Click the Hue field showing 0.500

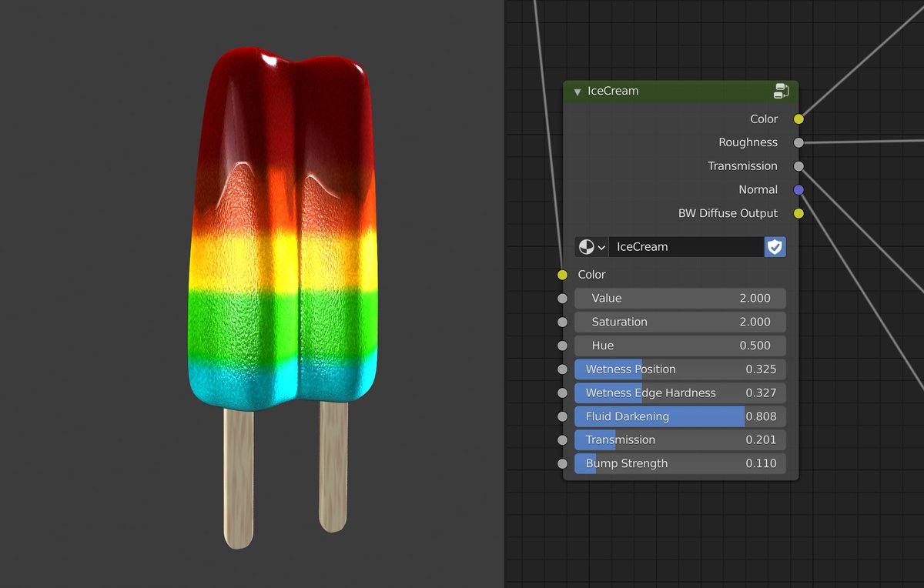(680, 346)
